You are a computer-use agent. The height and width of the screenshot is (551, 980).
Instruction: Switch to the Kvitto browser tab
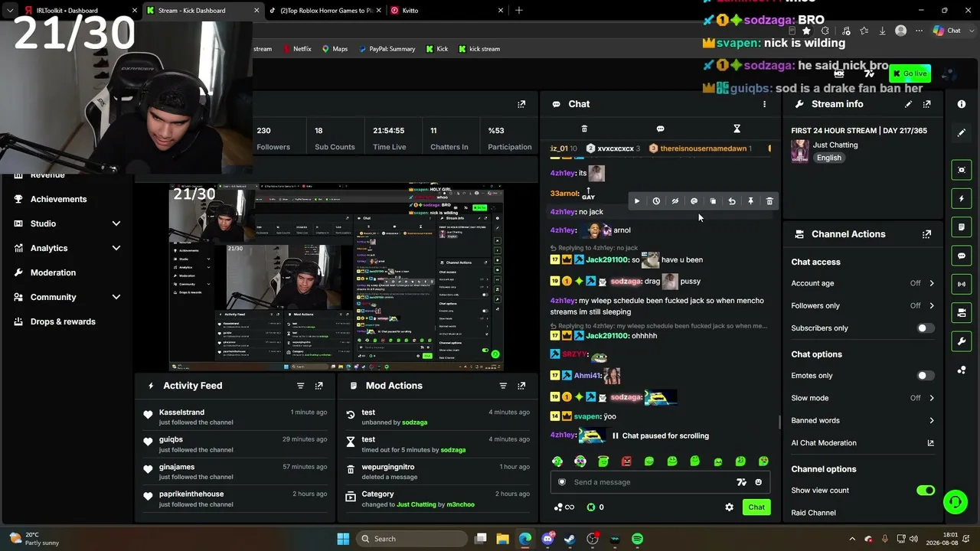(447, 11)
